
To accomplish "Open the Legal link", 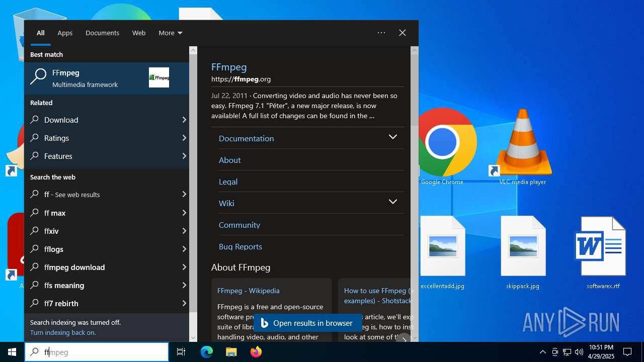I will pyautogui.click(x=228, y=182).
